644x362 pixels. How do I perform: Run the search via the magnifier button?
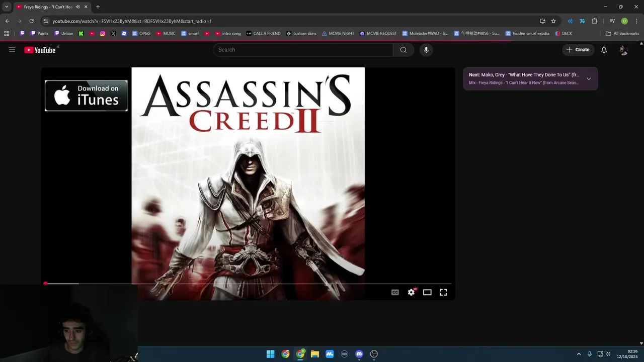pyautogui.click(x=404, y=50)
